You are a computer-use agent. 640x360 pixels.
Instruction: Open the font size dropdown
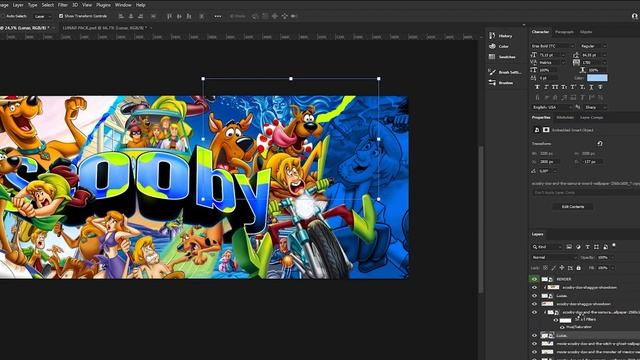[552, 55]
